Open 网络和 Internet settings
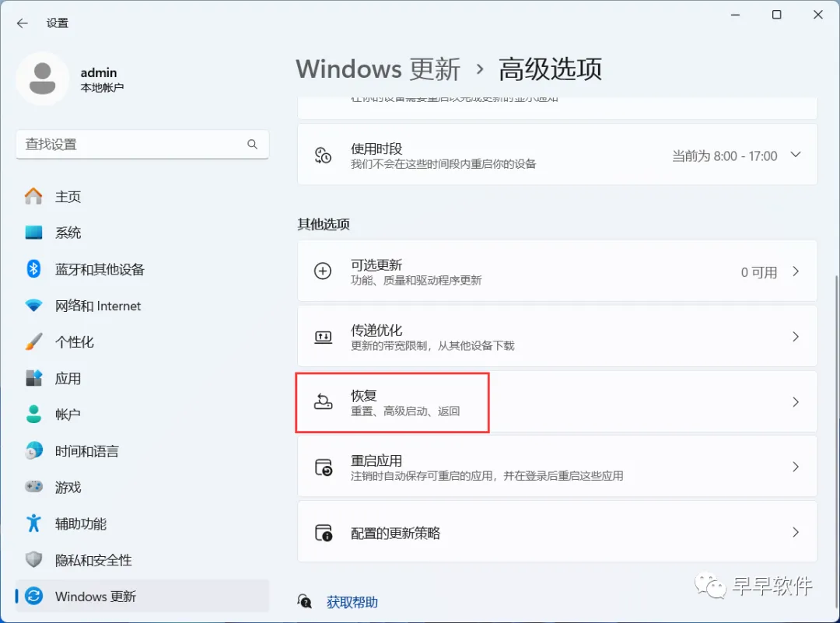 point(142,306)
